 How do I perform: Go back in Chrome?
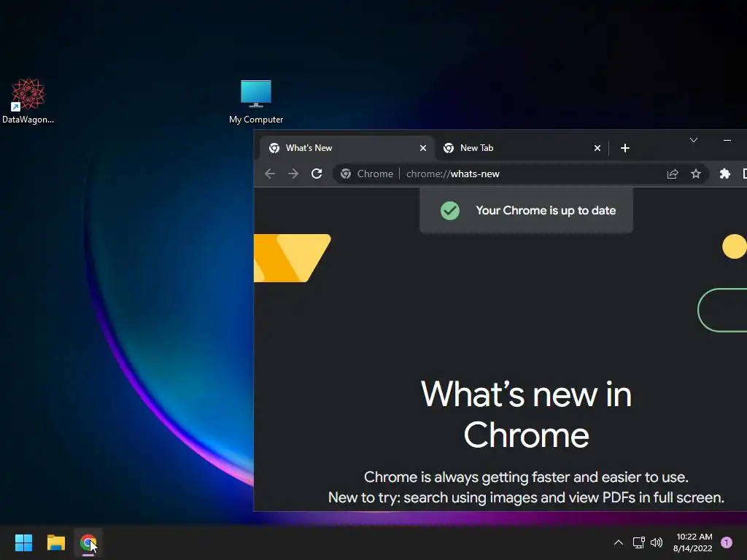[270, 174]
